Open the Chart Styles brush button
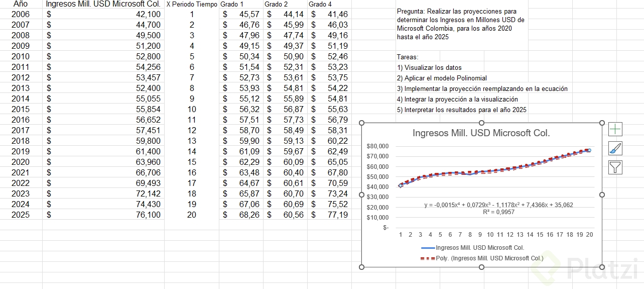The height and width of the screenshot is (289, 644). click(x=615, y=148)
